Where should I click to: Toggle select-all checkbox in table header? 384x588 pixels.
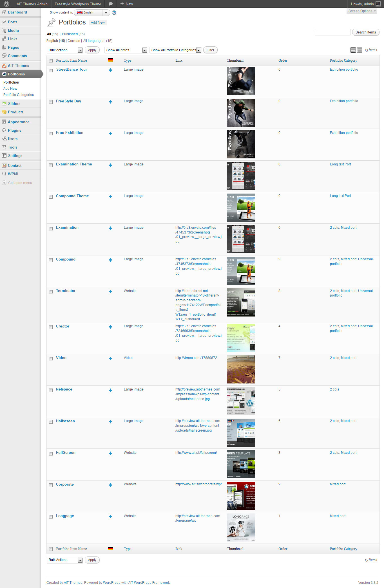(x=51, y=60)
